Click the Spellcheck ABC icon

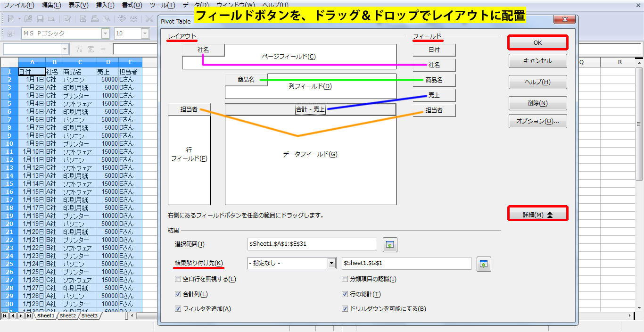point(122,19)
